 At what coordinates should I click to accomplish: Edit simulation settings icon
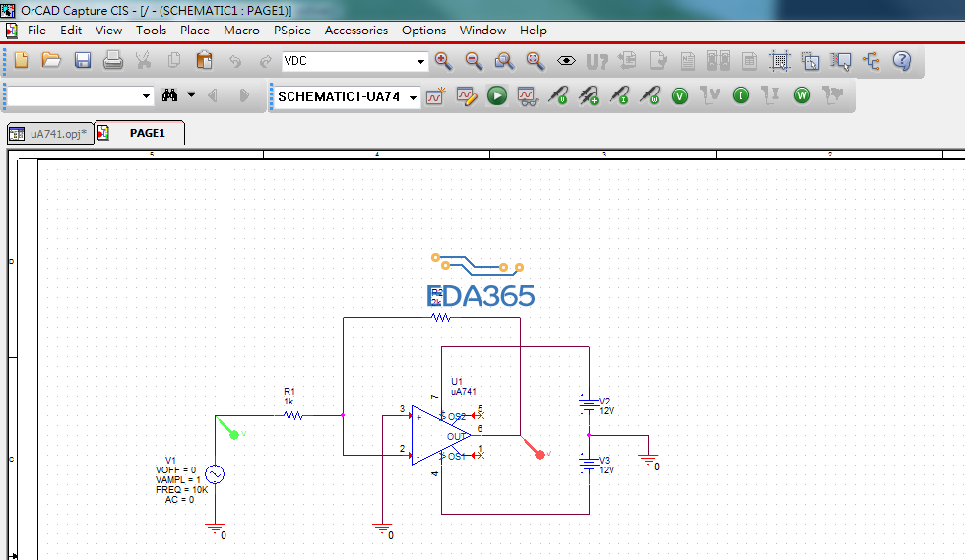pos(467,96)
